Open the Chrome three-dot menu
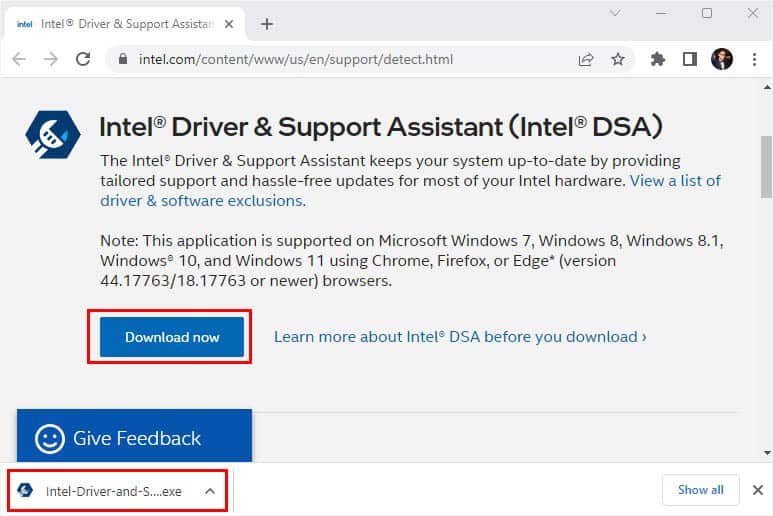 (754, 60)
